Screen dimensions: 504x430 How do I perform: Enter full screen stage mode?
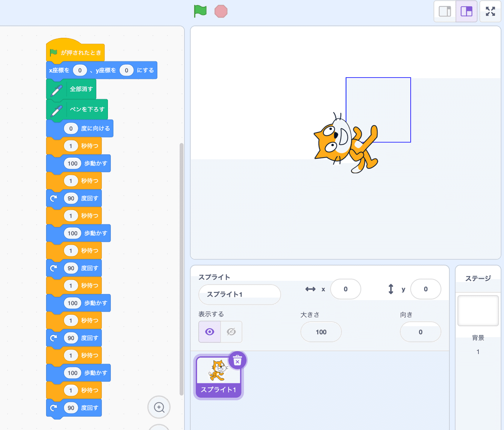[x=491, y=11]
